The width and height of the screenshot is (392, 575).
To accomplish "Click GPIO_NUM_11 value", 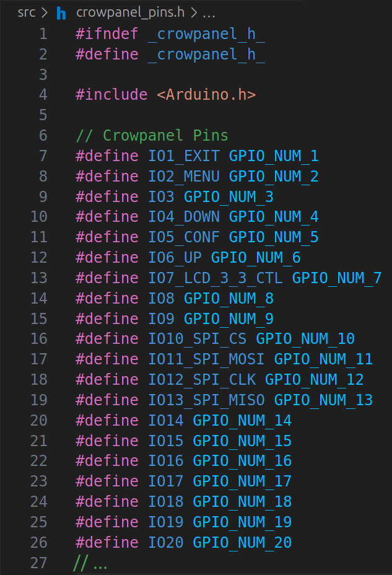I will pos(323,359).
